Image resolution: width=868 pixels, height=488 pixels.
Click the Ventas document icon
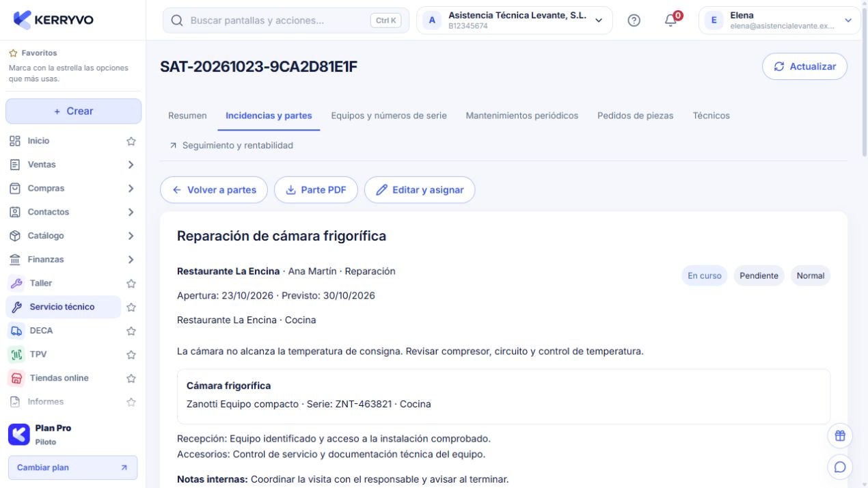[15, 165]
